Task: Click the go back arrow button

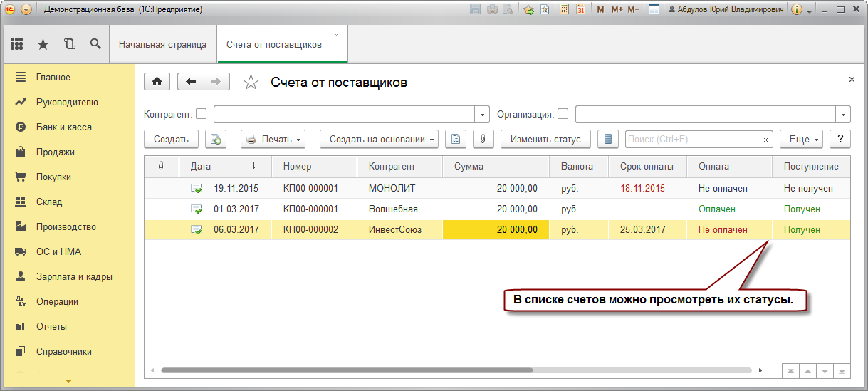Action: pyautogui.click(x=190, y=82)
